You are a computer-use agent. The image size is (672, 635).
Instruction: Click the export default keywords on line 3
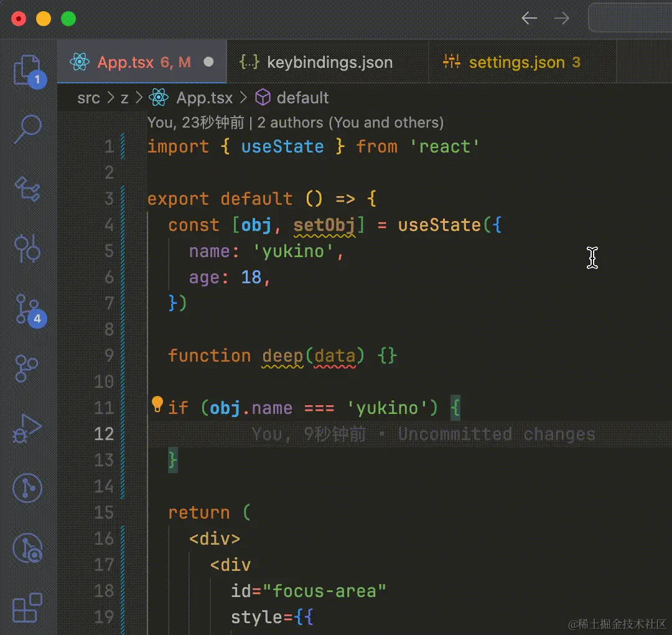220,199
